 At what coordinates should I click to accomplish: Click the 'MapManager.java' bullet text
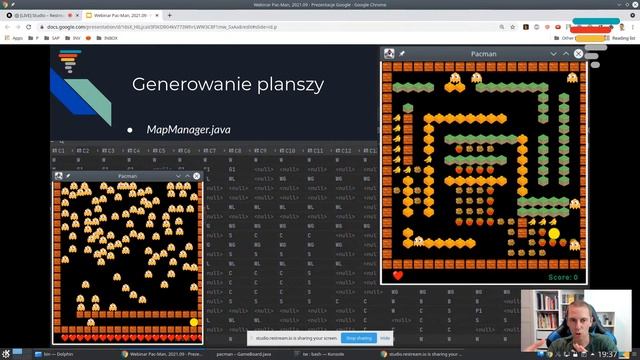coord(189,129)
